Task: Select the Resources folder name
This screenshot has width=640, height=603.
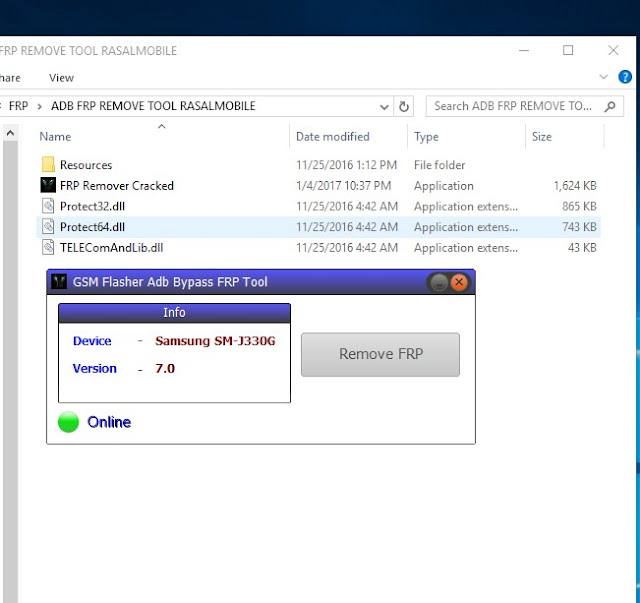Action: click(x=86, y=165)
